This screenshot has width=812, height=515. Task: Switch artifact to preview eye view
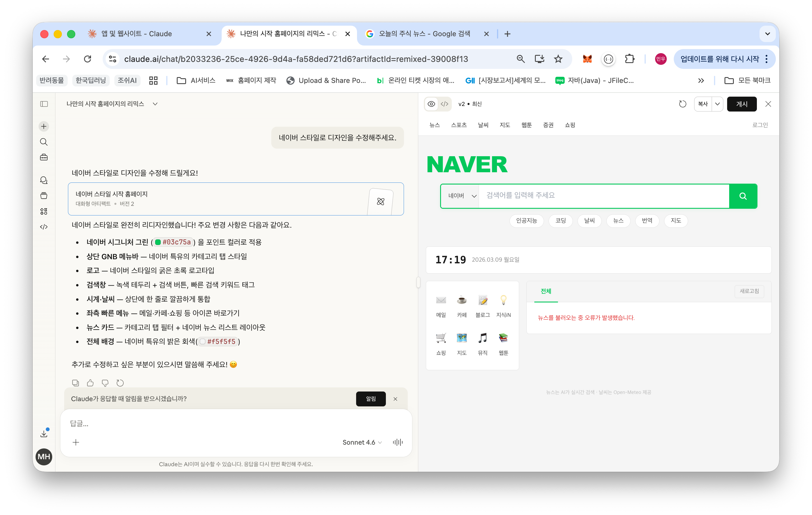click(431, 104)
